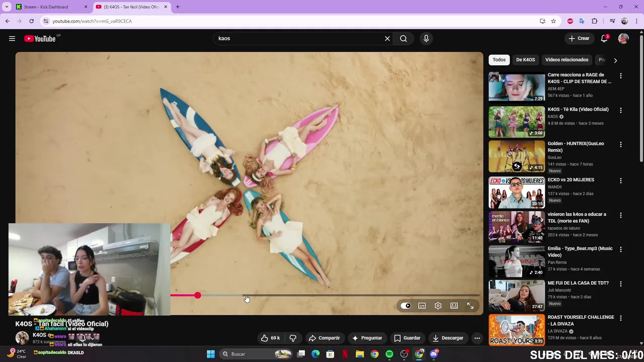This screenshot has height=362, width=644.
Task: Open OBS Studio from the taskbar
Action: pyautogui.click(x=404, y=354)
